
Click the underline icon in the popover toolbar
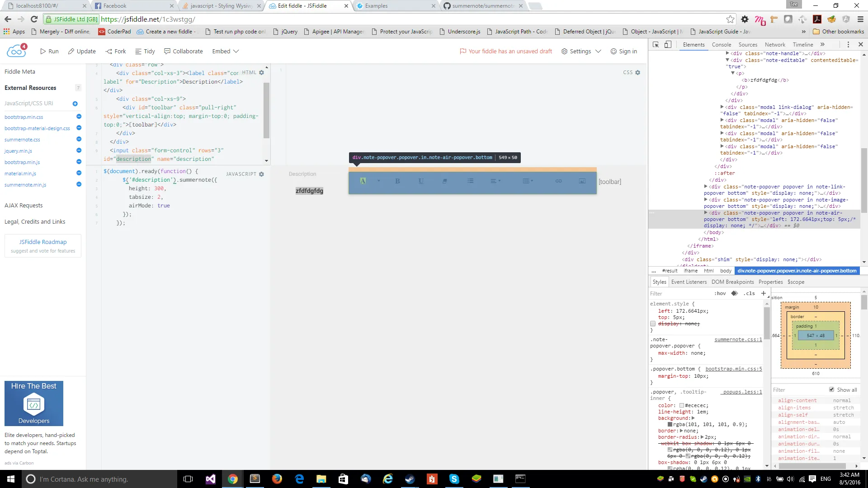421,181
